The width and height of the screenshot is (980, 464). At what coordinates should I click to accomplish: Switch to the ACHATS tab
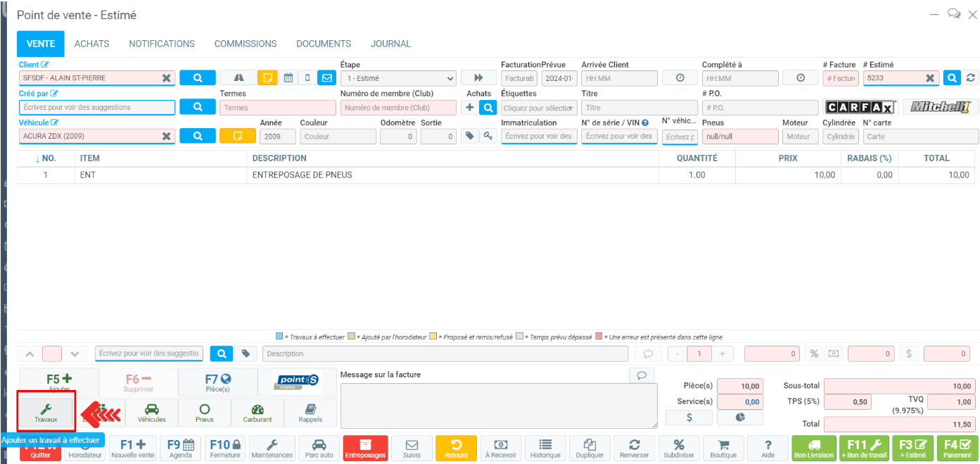pos(92,44)
